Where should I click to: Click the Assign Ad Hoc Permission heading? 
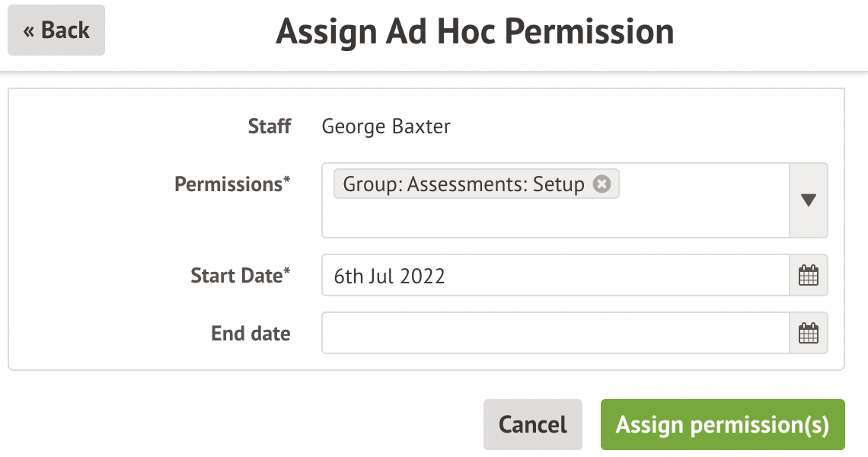[474, 32]
